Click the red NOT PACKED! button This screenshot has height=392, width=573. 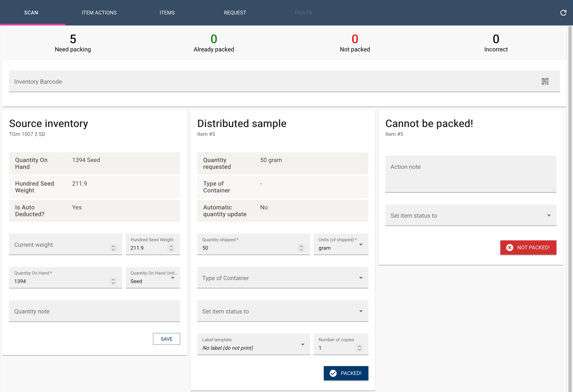pyautogui.click(x=528, y=247)
